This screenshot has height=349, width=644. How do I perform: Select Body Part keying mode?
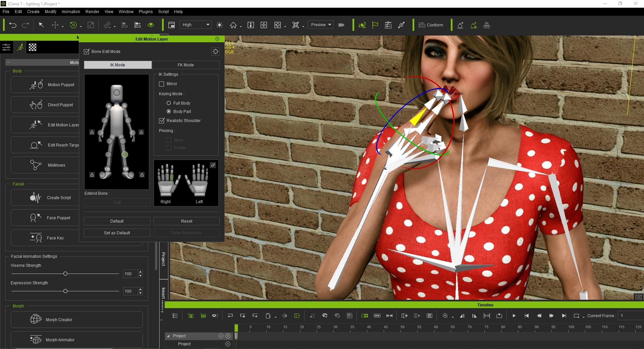pyautogui.click(x=169, y=111)
